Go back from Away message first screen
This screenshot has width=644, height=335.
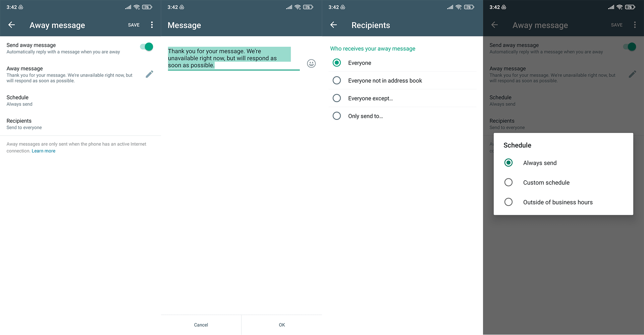pos(12,25)
